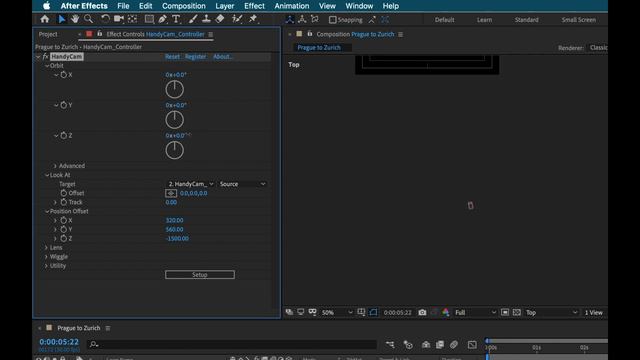
Task: Adjust the Orbit Z angle dial
Action: (174, 150)
